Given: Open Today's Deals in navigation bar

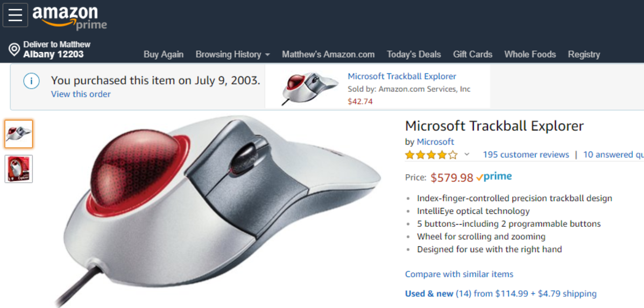Looking at the screenshot, I should pyautogui.click(x=414, y=54).
